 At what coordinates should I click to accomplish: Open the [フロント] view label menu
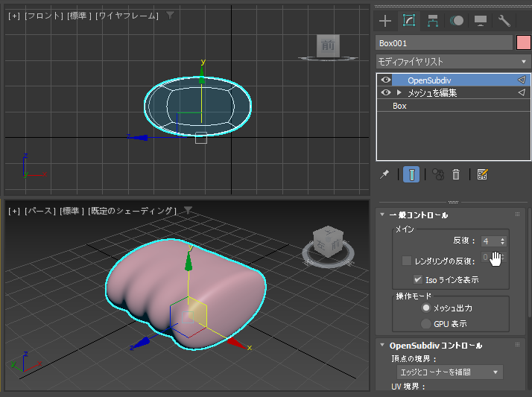44,16
